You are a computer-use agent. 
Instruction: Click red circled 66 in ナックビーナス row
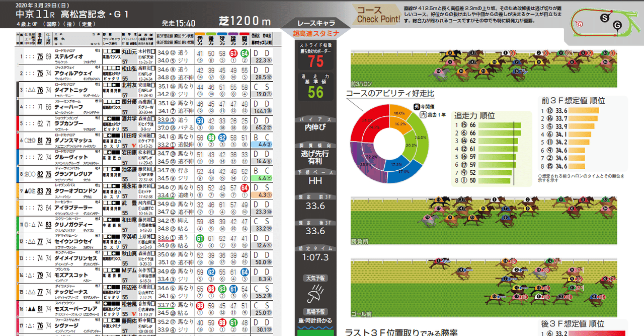pos(211,289)
